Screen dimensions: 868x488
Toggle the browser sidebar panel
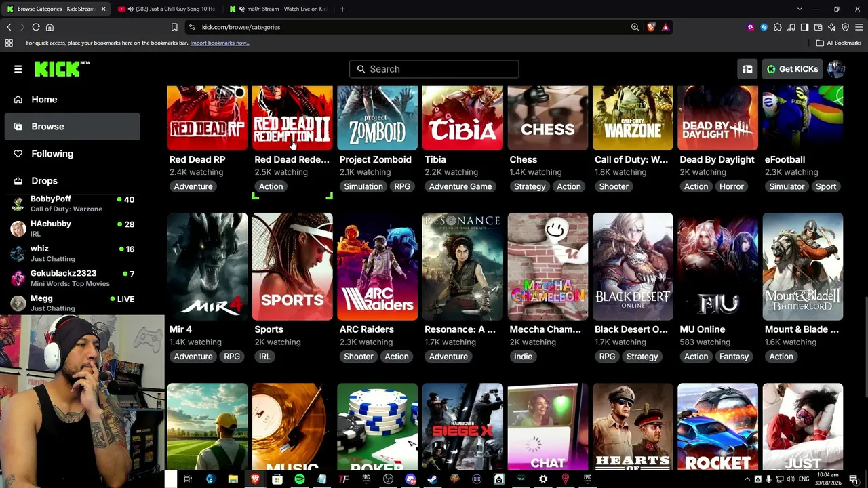804,27
